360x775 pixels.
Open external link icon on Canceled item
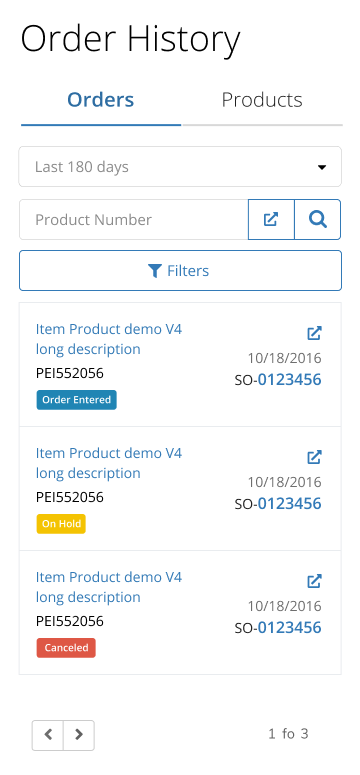pyautogui.click(x=315, y=581)
